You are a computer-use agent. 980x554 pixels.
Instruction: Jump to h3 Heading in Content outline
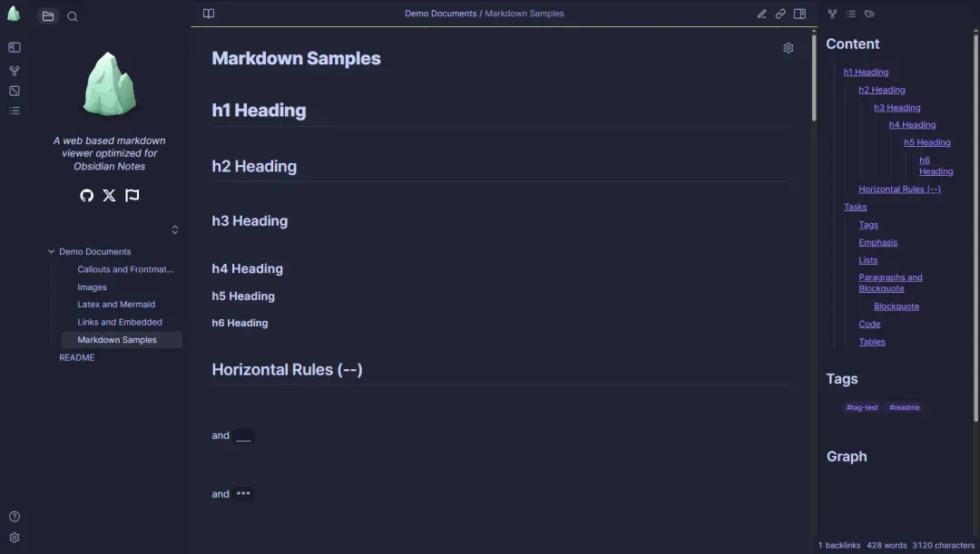[x=897, y=107]
